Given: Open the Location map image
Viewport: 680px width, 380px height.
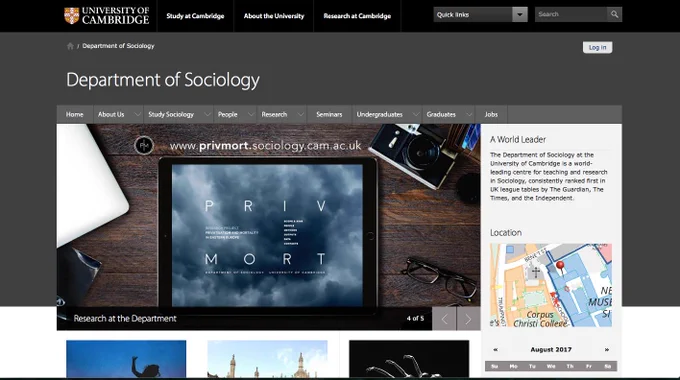Looking at the screenshot, I should [551, 285].
